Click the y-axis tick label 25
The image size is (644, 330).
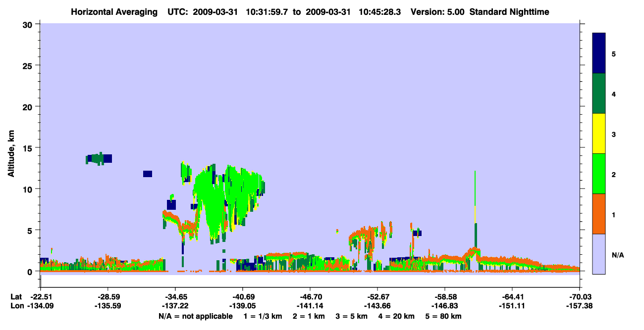point(29,65)
